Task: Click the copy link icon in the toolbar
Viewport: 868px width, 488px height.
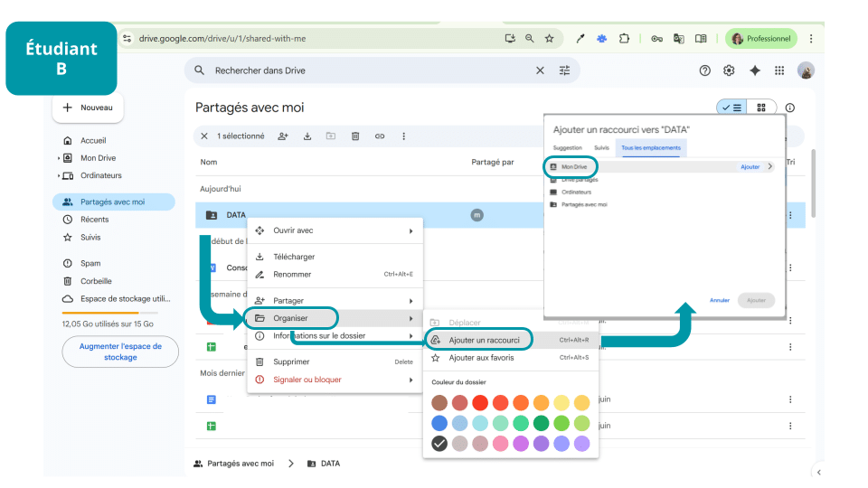Action: click(380, 136)
